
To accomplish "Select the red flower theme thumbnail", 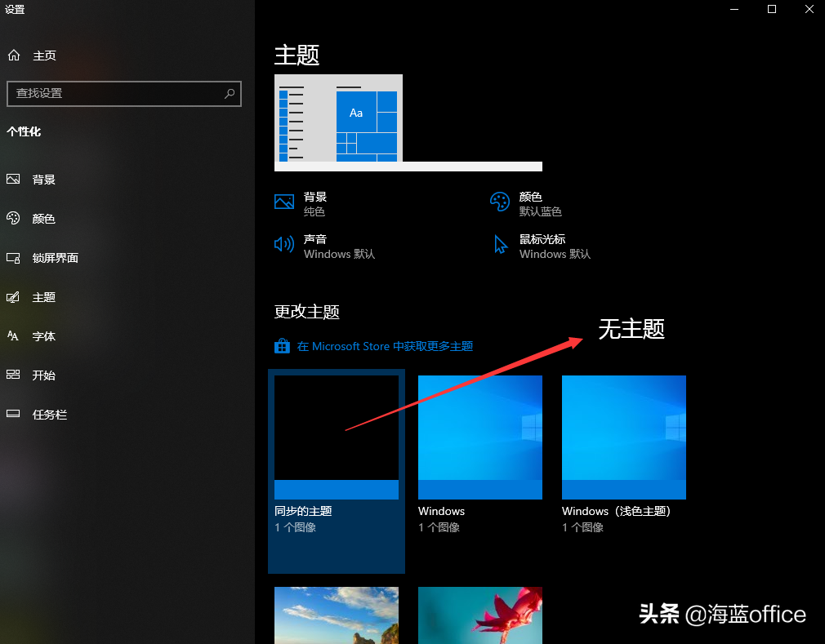I will click(x=480, y=615).
